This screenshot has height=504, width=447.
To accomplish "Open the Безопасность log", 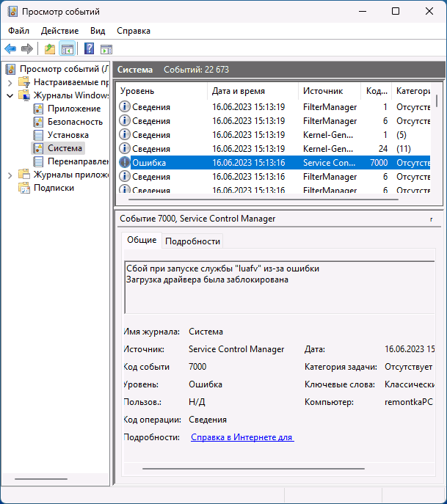I will tap(75, 122).
